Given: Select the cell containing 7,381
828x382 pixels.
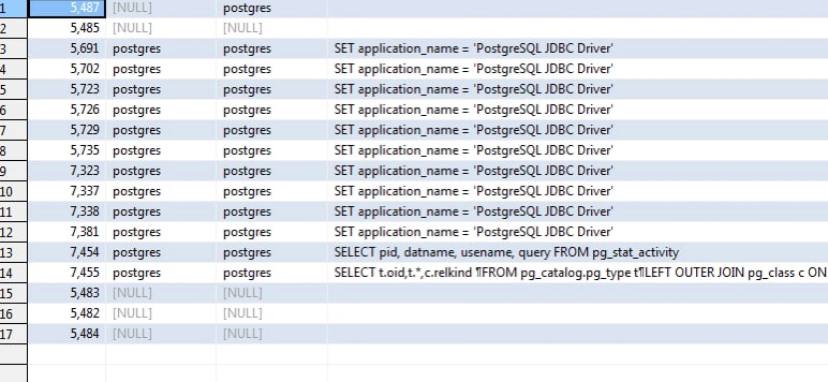Looking at the screenshot, I should coord(67,232).
